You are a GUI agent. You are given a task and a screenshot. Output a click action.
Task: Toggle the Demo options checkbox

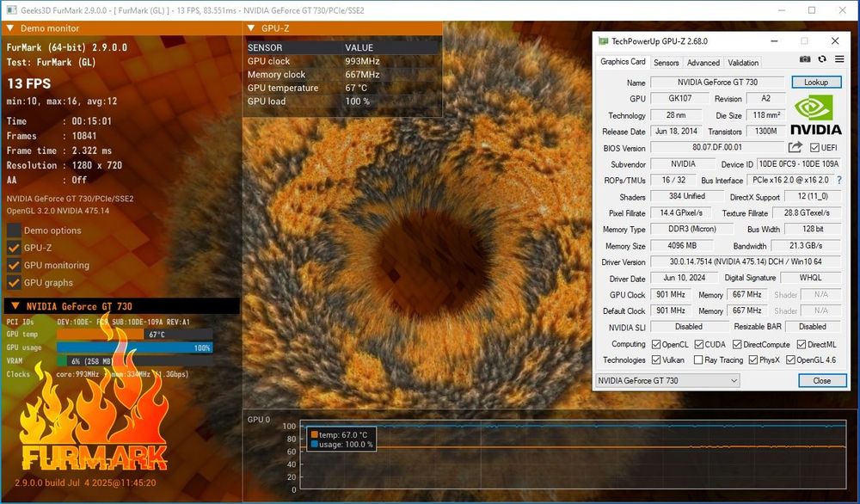point(15,230)
